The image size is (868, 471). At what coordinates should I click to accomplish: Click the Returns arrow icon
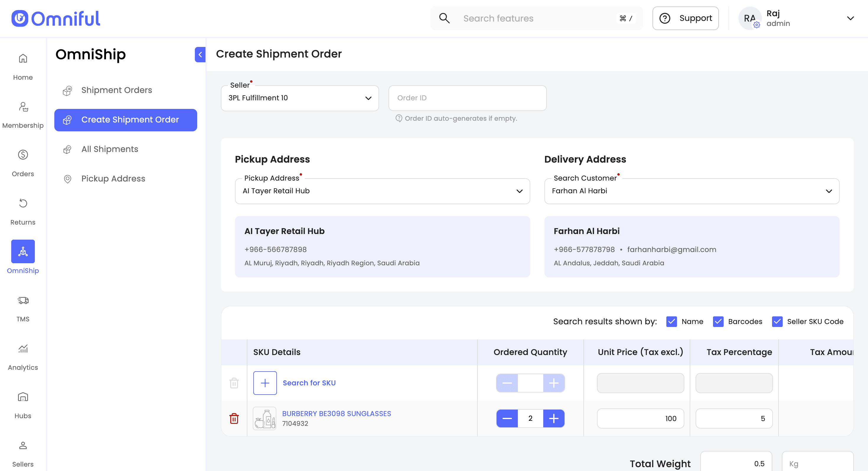pos(23,203)
